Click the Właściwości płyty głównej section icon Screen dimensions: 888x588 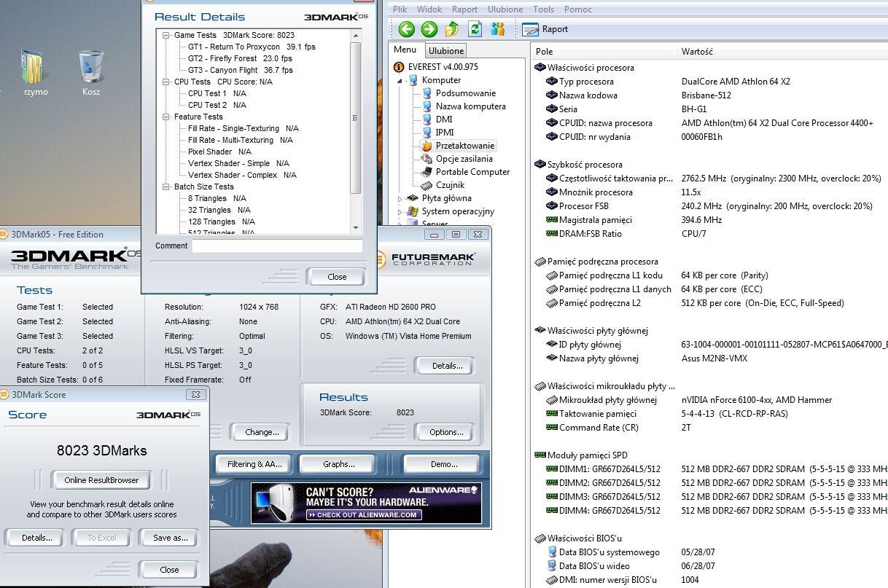pos(540,330)
